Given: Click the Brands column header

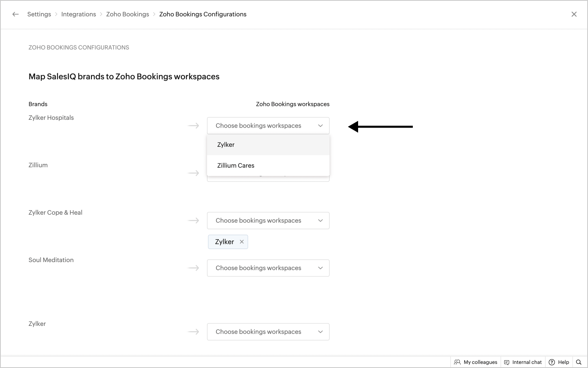Looking at the screenshot, I should coord(38,104).
